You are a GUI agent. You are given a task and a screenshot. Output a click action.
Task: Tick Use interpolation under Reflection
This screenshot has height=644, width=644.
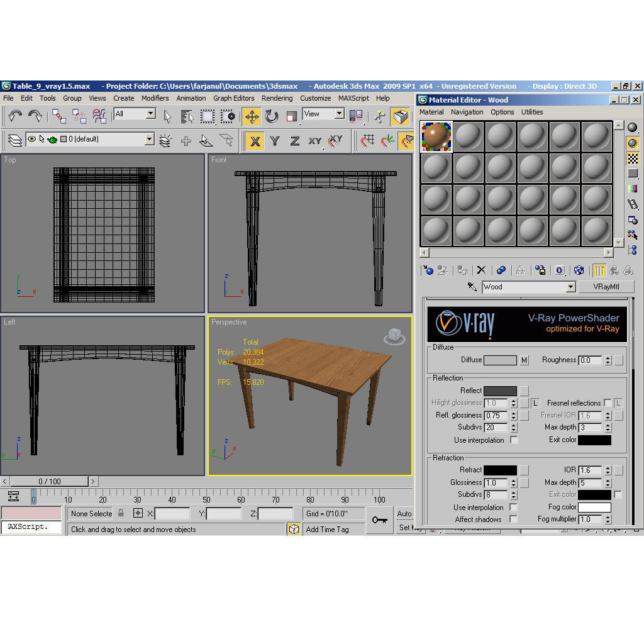(x=513, y=440)
